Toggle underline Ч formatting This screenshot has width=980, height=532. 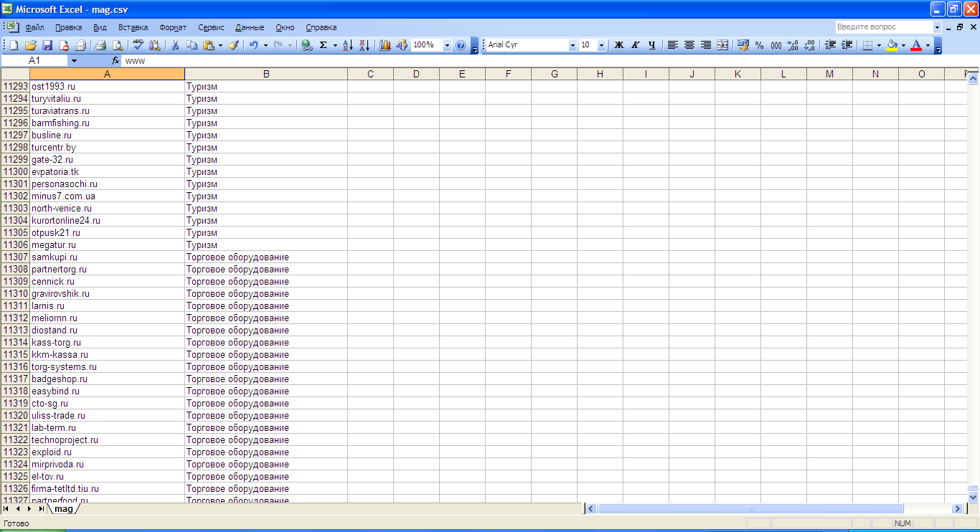(652, 45)
